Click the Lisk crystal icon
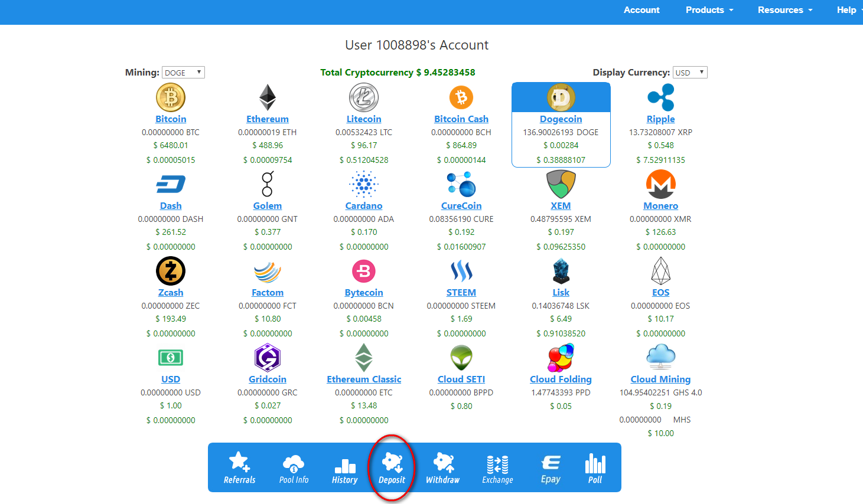The width and height of the screenshot is (863, 504). point(561,271)
